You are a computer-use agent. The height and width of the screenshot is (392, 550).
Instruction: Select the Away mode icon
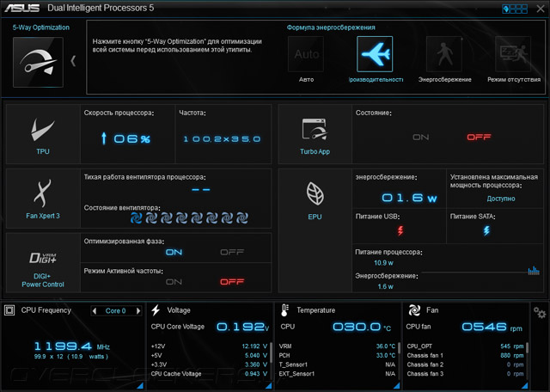(x=513, y=54)
